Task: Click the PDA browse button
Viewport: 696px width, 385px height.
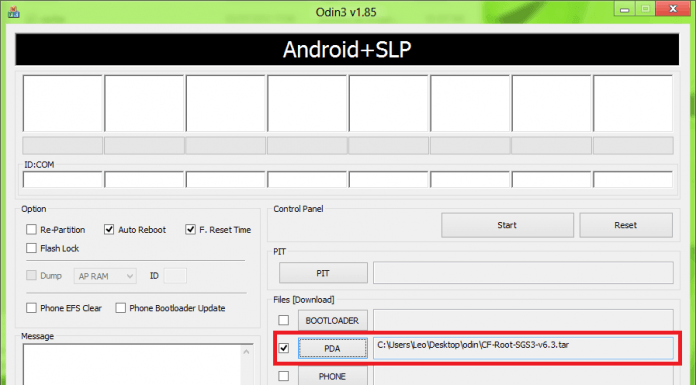Action: [332, 349]
